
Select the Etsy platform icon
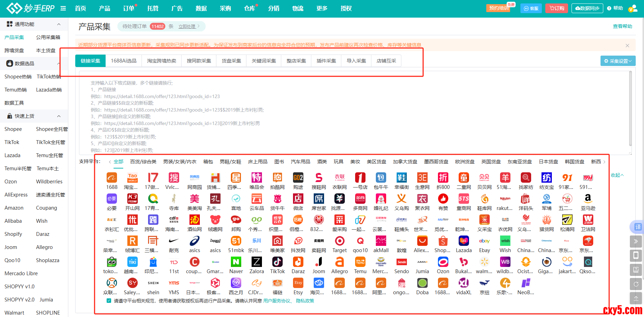[298, 283]
